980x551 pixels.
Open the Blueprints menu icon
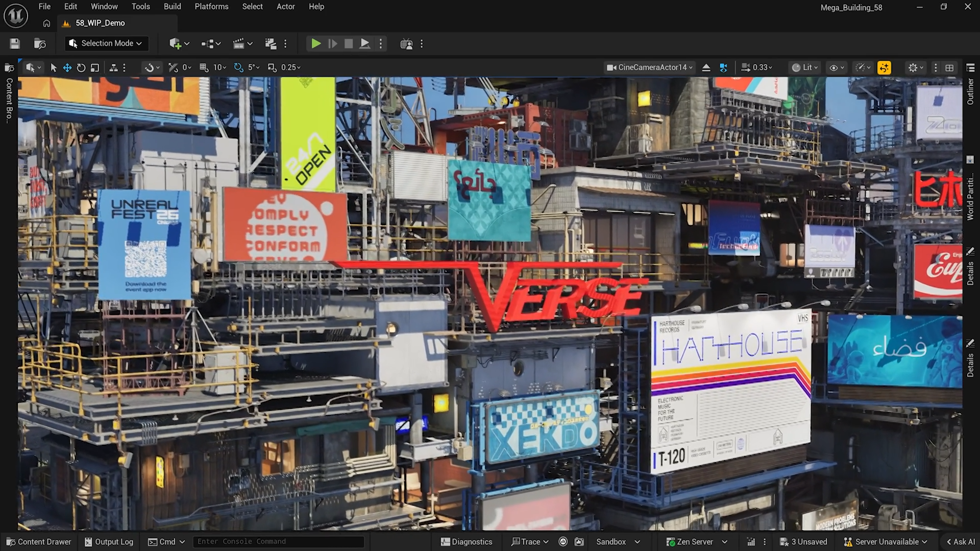[x=211, y=44]
